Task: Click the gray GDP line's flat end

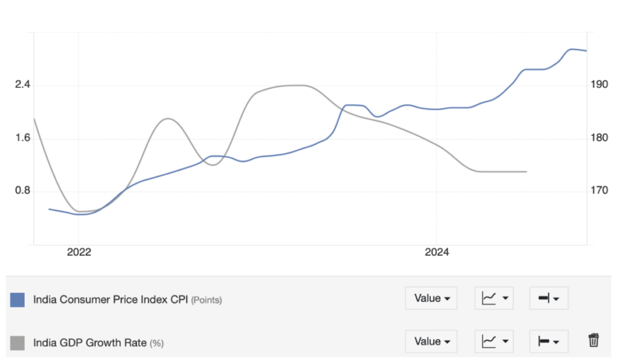Action: pos(526,172)
